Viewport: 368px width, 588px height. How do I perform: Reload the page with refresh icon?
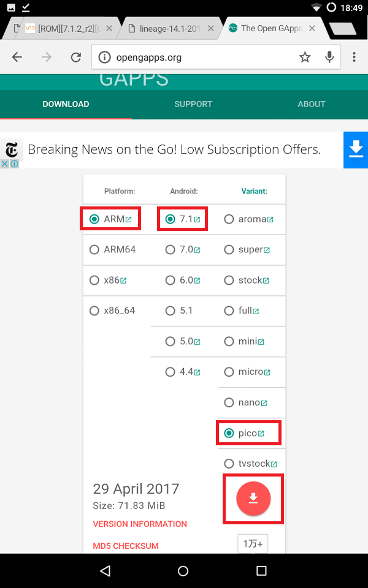(x=76, y=58)
